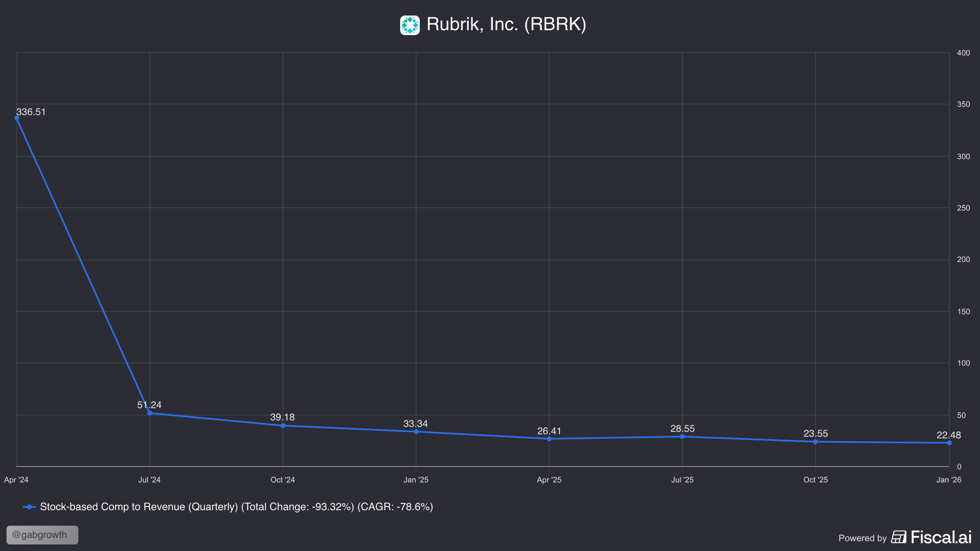Click the Jan '25 data point 33.34

pyautogui.click(x=416, y=431)
